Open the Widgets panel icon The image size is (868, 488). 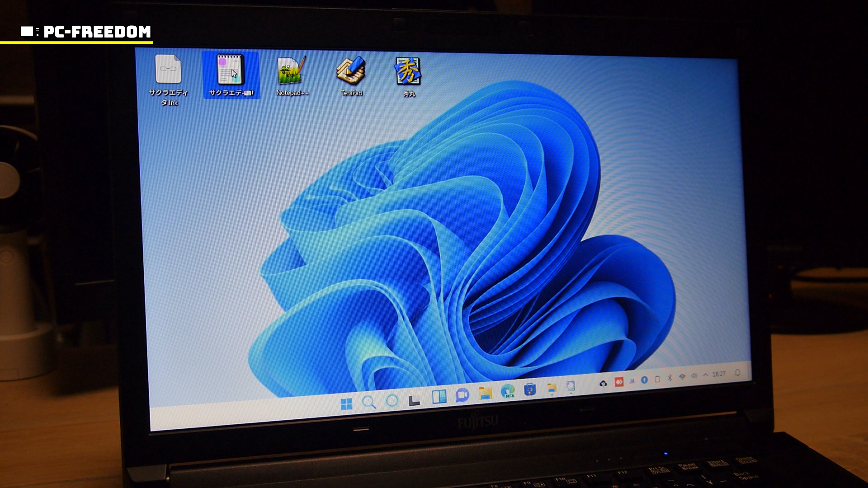(439, 397)
